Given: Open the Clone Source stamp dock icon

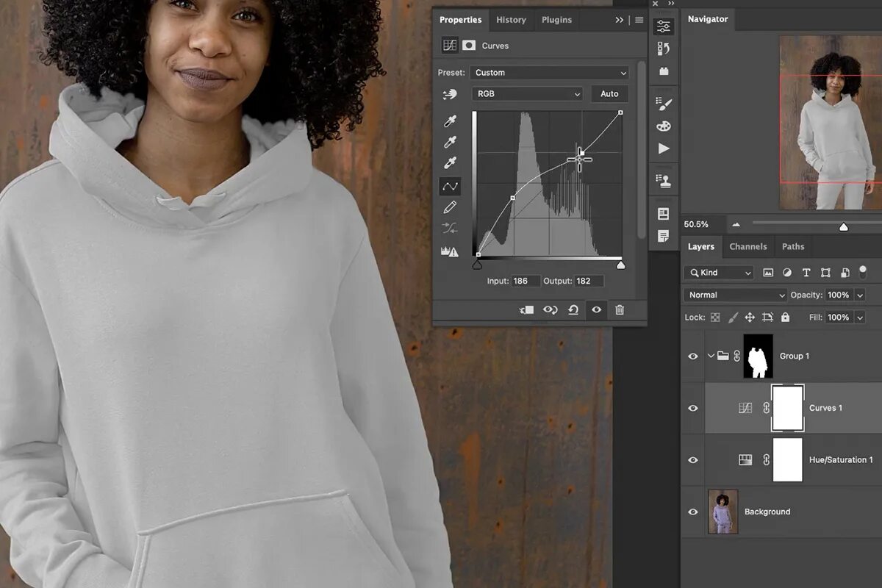Looking at the screenshot, I should pyautogui.click(x=664, y=180).
